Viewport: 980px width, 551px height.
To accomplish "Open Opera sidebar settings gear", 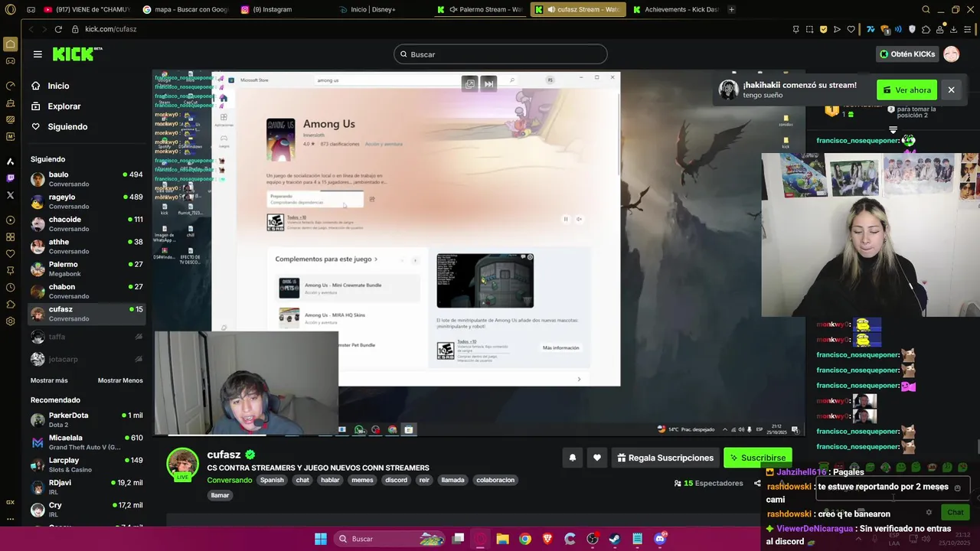I will [x=10, y=321].
